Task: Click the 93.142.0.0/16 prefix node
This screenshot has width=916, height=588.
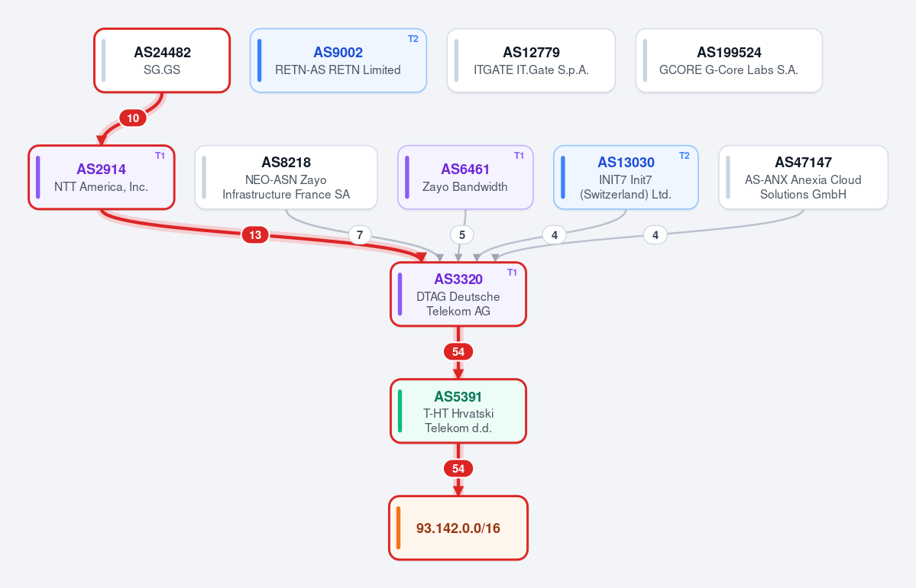Action: [458, 528]
